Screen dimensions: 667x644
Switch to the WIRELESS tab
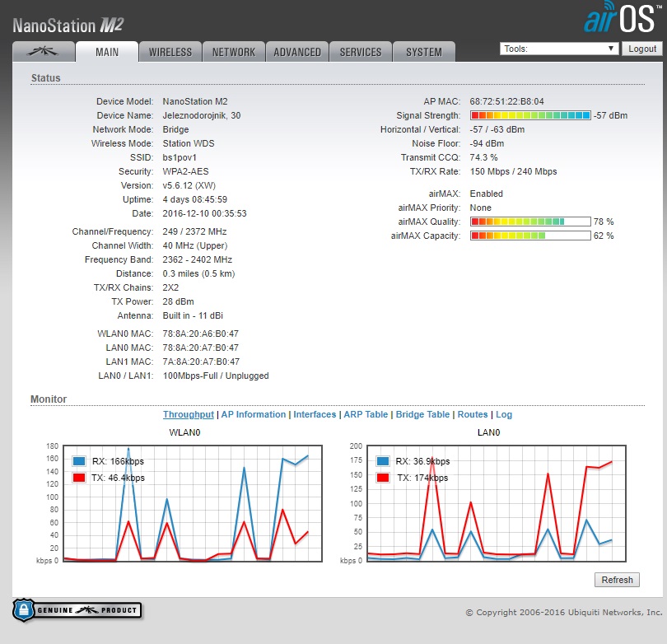[x=170, y=52]
